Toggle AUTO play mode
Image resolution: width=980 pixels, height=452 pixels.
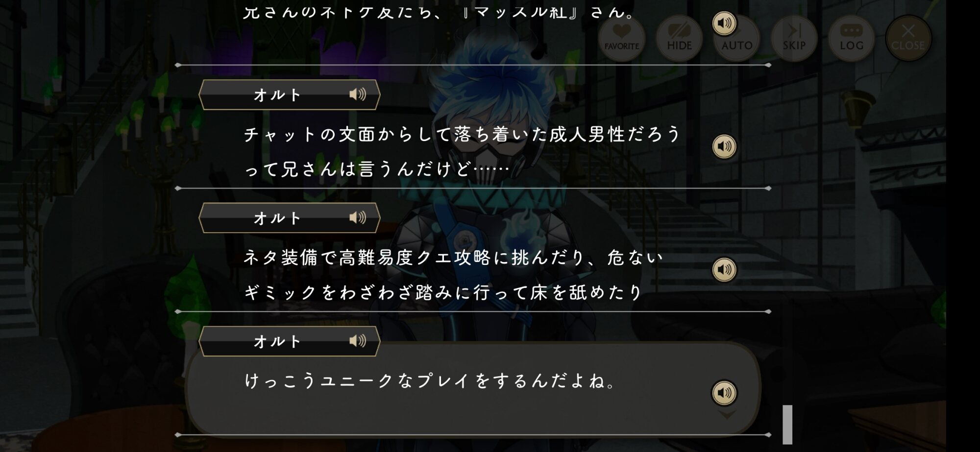tap(737, 39)
